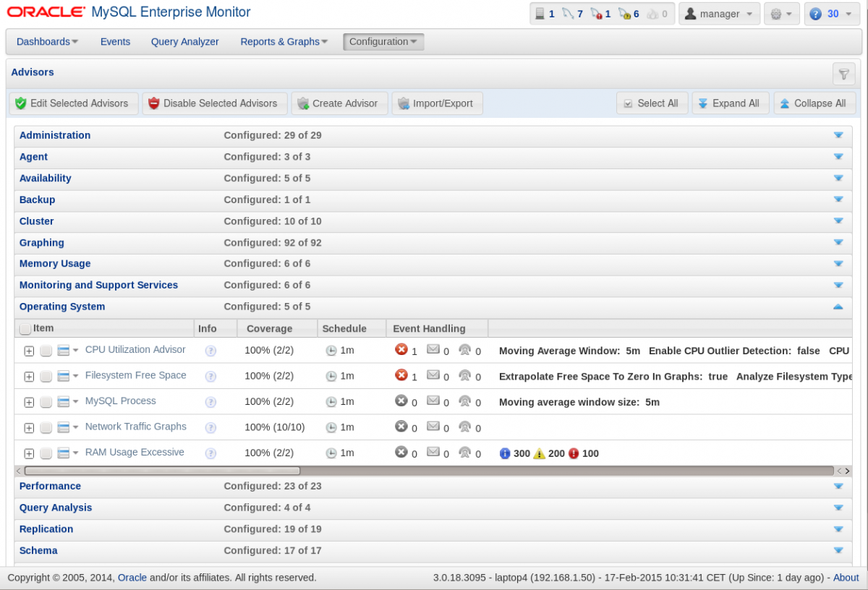Click the info icon for MySQL Process

(210, 402)
